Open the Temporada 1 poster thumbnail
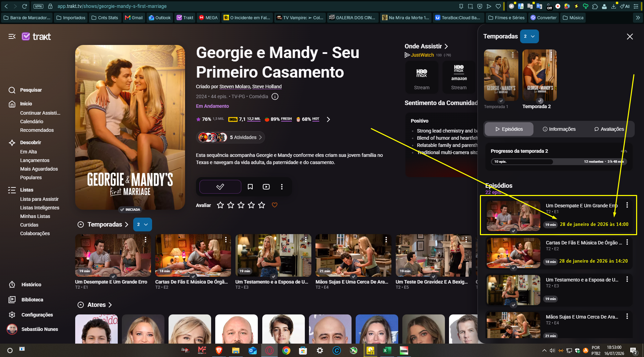Screen dimensions: 644x357 pos(501,75)
